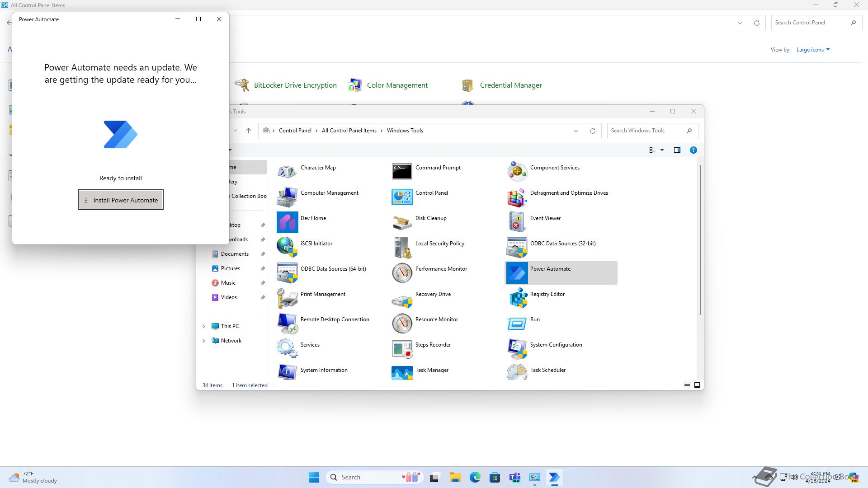Expand Control Panel address bar dropdown
This screenshot has height=488, width=868.
point(740,23)
